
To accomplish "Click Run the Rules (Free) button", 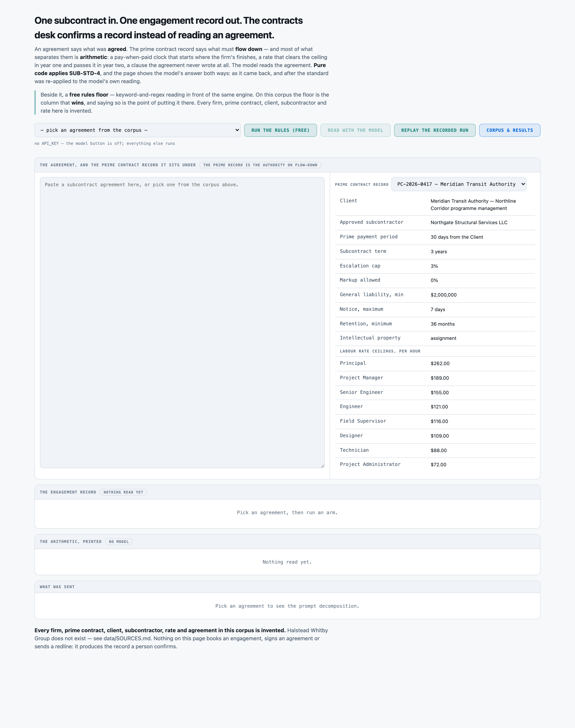I will (x=280, y=130).
